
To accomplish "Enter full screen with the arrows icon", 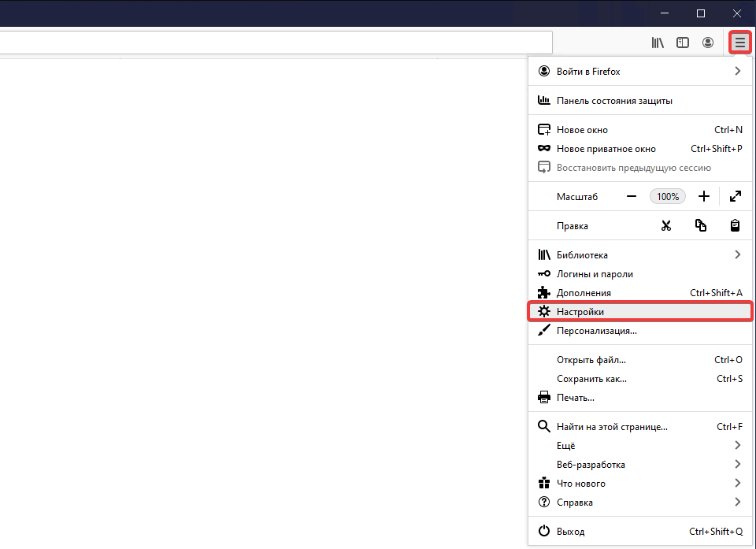I will click(736, 196).
